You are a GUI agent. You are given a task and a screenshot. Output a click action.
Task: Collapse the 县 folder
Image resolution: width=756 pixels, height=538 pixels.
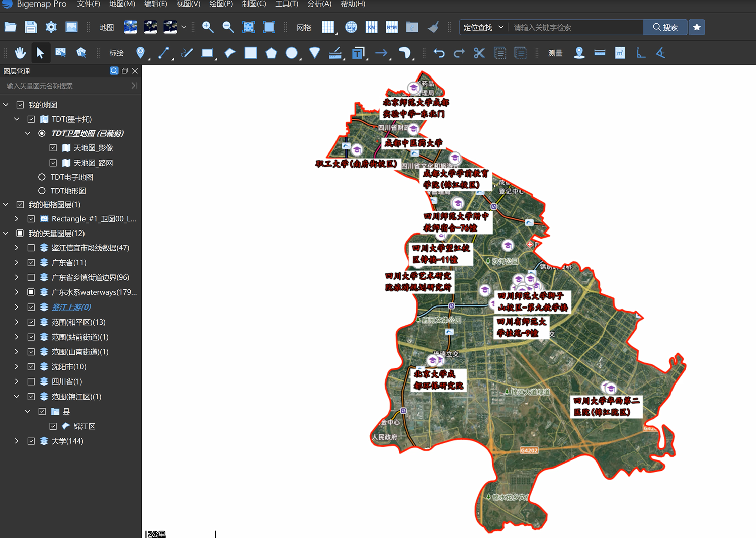tap(28, 411)
